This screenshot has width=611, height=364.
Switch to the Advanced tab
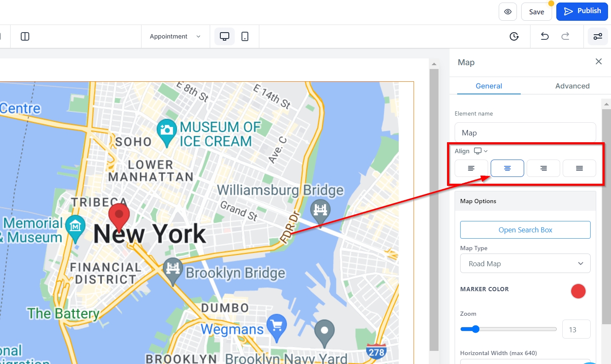[x=572, y=86]
